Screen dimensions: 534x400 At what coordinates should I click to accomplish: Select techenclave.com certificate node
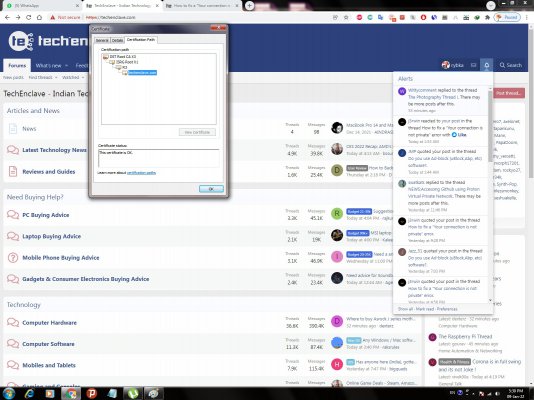pyautogui.click(x=142, y=73)
